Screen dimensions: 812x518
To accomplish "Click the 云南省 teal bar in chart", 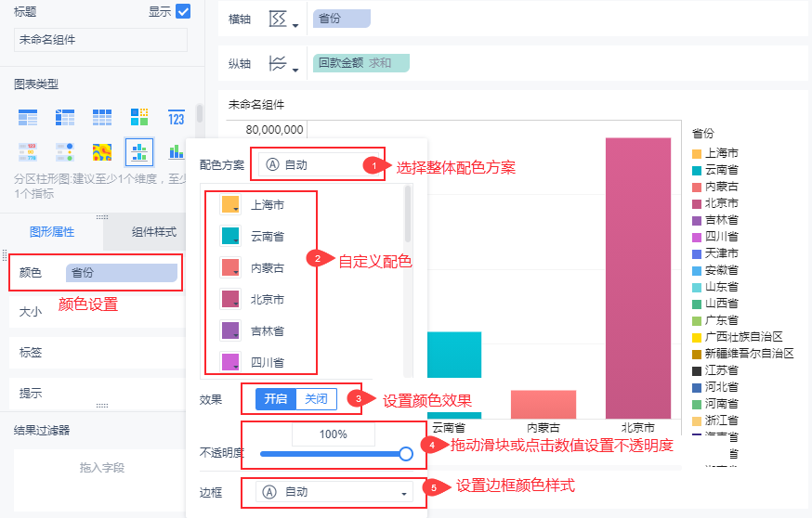I will 454,355.
